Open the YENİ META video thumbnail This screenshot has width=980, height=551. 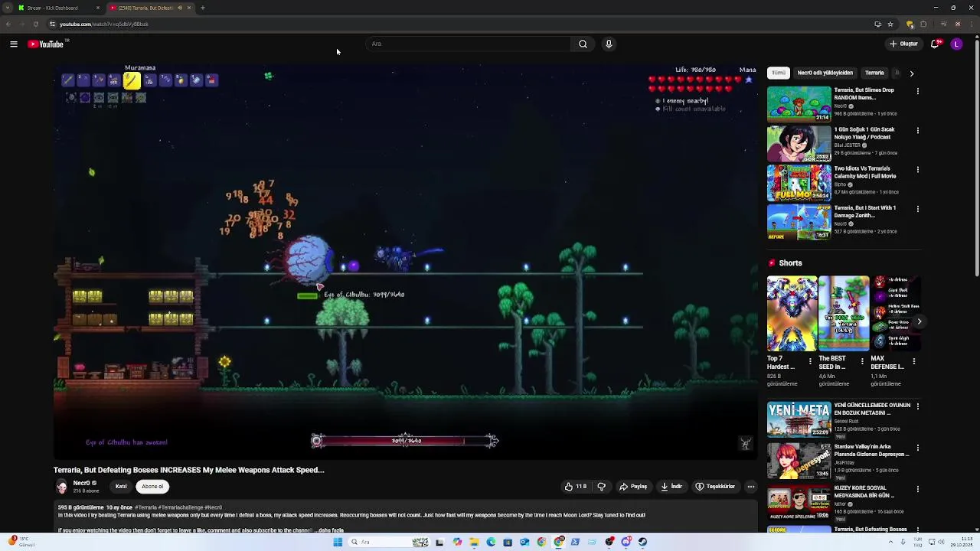(799, 419)
